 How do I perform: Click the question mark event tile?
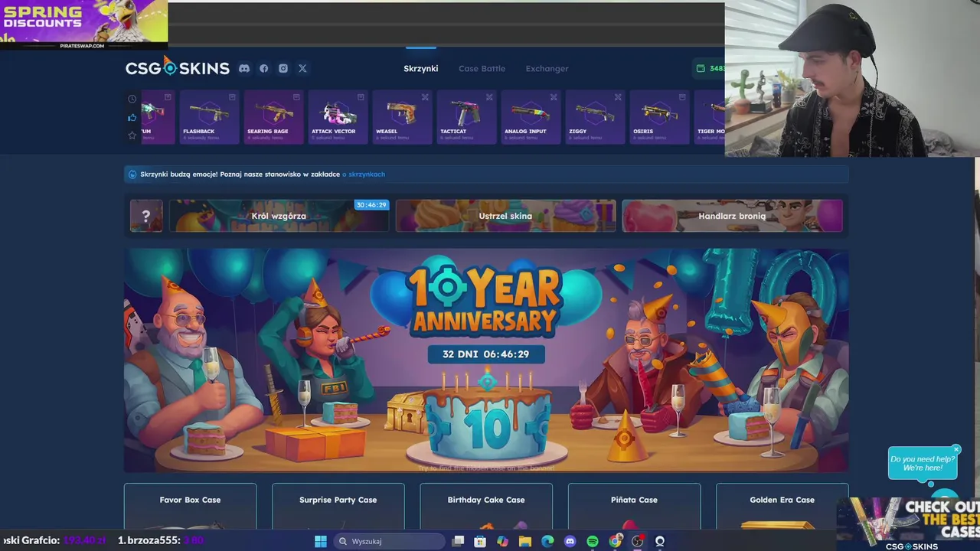146,216
